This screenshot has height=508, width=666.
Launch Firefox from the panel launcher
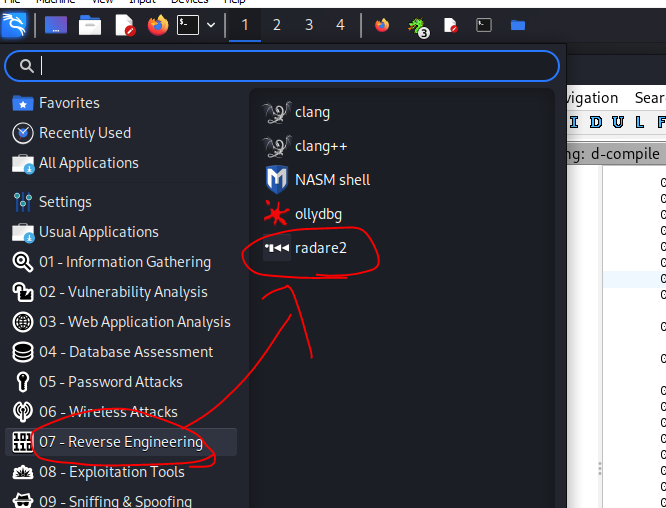tap(158, 25)
